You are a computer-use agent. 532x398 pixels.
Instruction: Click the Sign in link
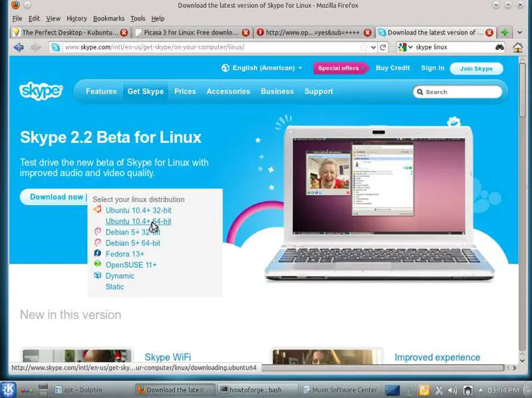[x=433, y=68]
